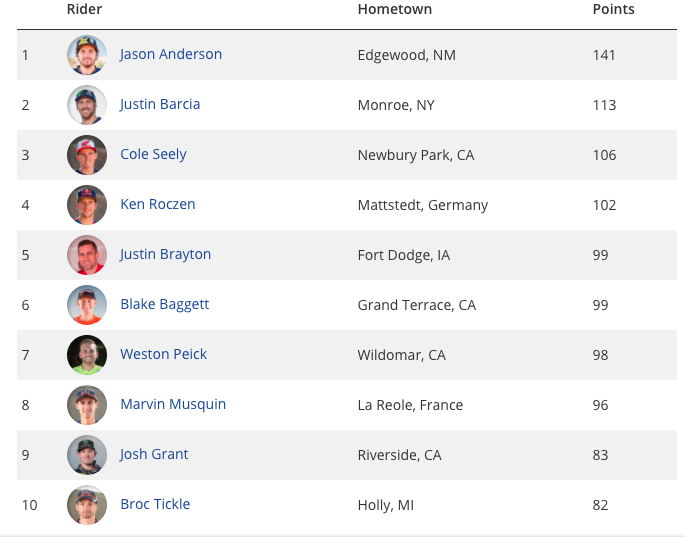Select the Josh Grant name link
The image size is (686, 537).
(154, 454)
